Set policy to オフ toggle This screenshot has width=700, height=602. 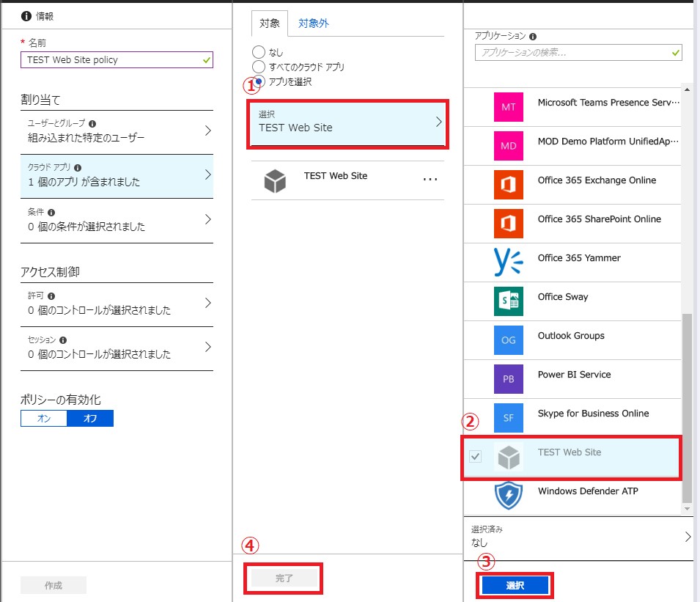pyautogui.click(x=90, y=419)
